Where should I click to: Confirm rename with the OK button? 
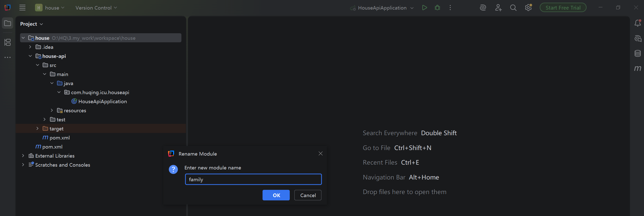tap(276, 195)
